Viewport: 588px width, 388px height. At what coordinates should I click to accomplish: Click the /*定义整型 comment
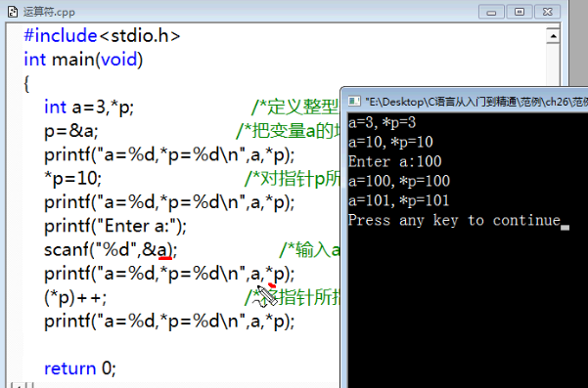[295, 108]
